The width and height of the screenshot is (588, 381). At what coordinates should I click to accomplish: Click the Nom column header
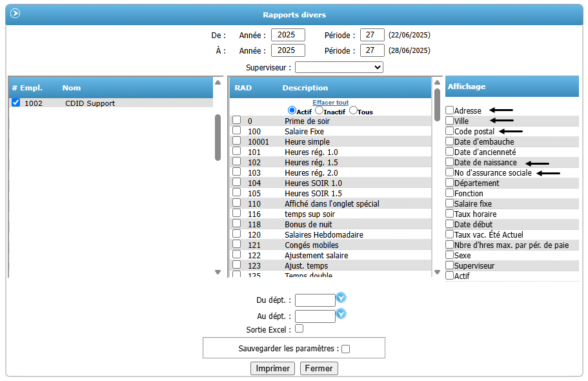tap(71, 88)
